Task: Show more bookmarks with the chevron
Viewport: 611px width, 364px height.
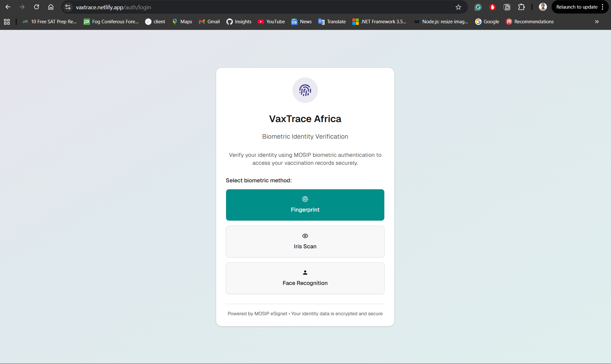Action: 597,22
